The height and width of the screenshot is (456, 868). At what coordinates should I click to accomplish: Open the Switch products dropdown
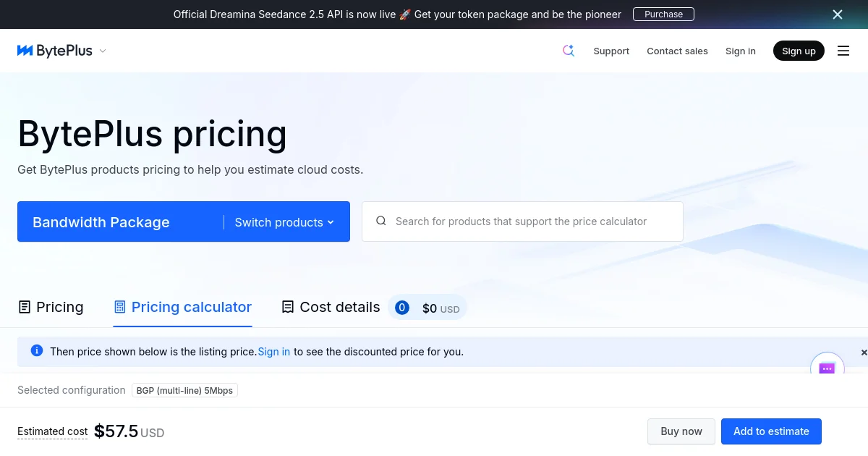[284, 222]
